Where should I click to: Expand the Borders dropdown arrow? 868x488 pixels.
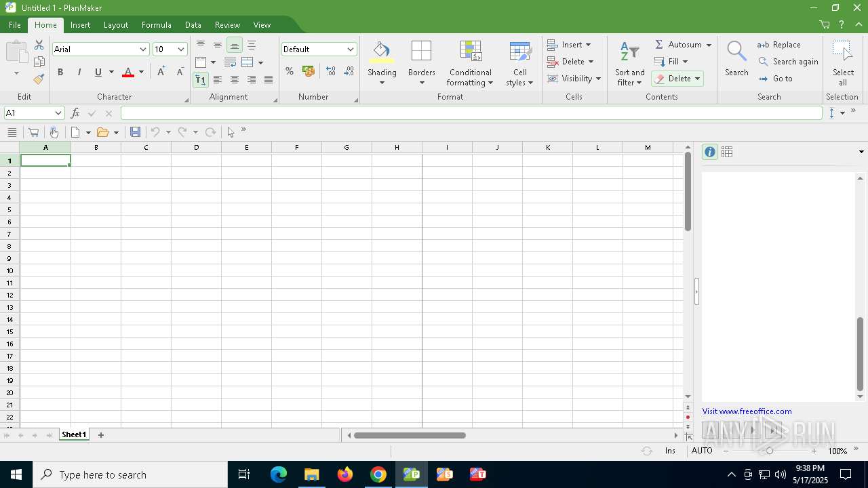pyautogui.click(x=422, y=83)
